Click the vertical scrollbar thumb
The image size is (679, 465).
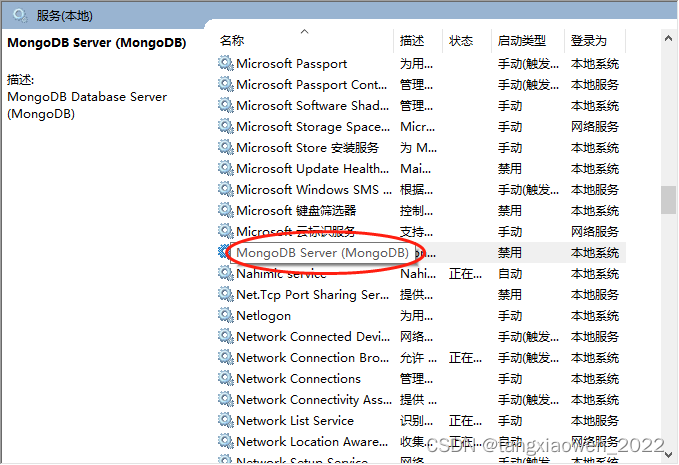(x=668, y=200)
